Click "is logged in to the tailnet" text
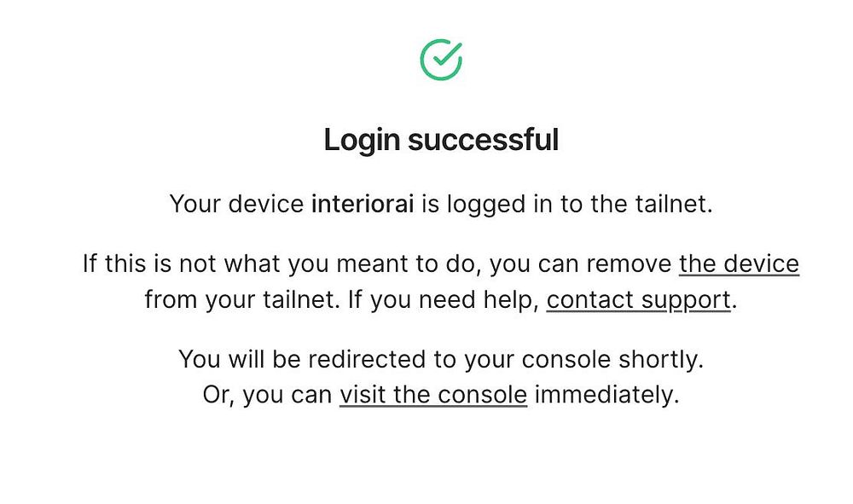 [564, 205]
